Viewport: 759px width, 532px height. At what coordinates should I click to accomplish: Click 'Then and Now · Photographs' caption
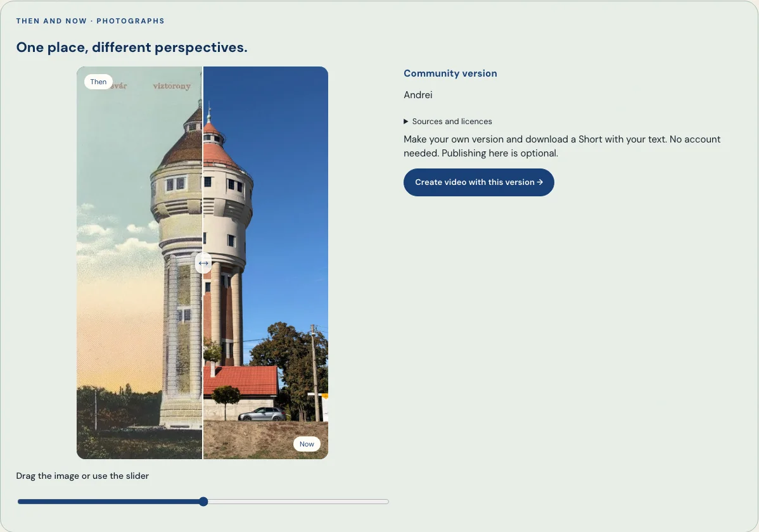pos(90,21)
